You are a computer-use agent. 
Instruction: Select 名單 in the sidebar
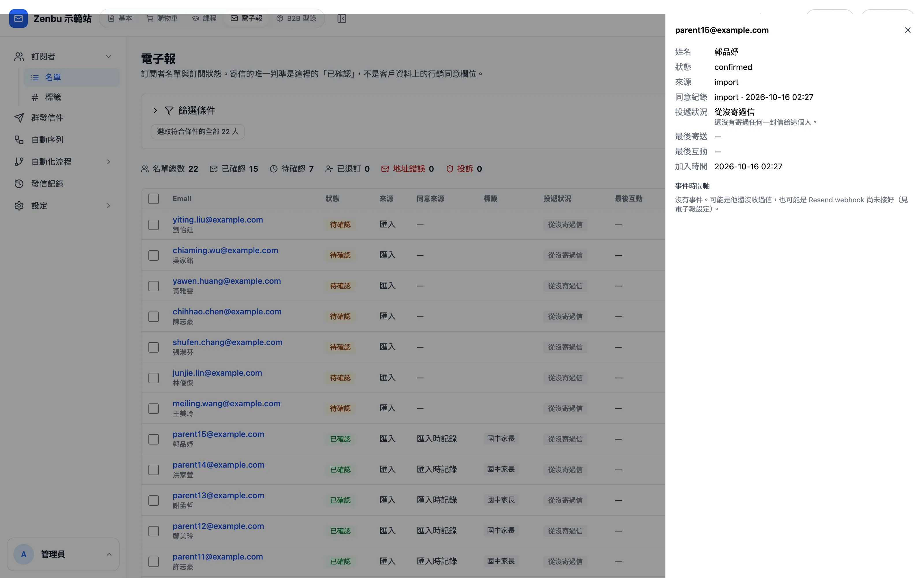71,77
